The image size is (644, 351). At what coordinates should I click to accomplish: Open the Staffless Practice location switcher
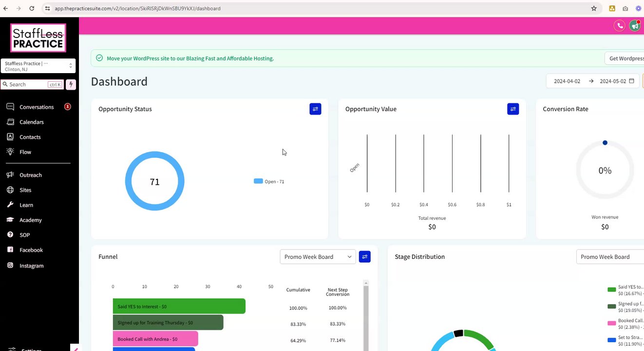click(x=38, y=66)
